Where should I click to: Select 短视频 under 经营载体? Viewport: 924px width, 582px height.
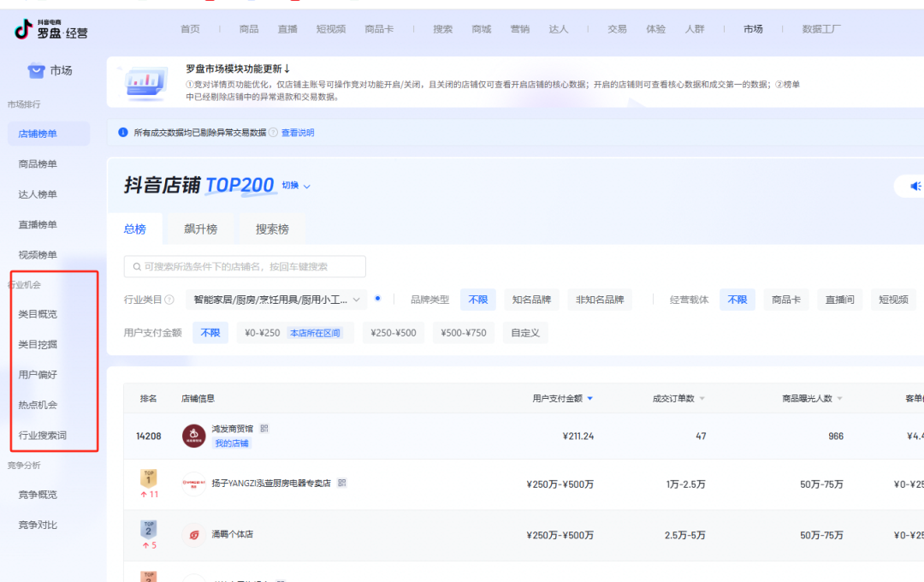click(893, 300)
